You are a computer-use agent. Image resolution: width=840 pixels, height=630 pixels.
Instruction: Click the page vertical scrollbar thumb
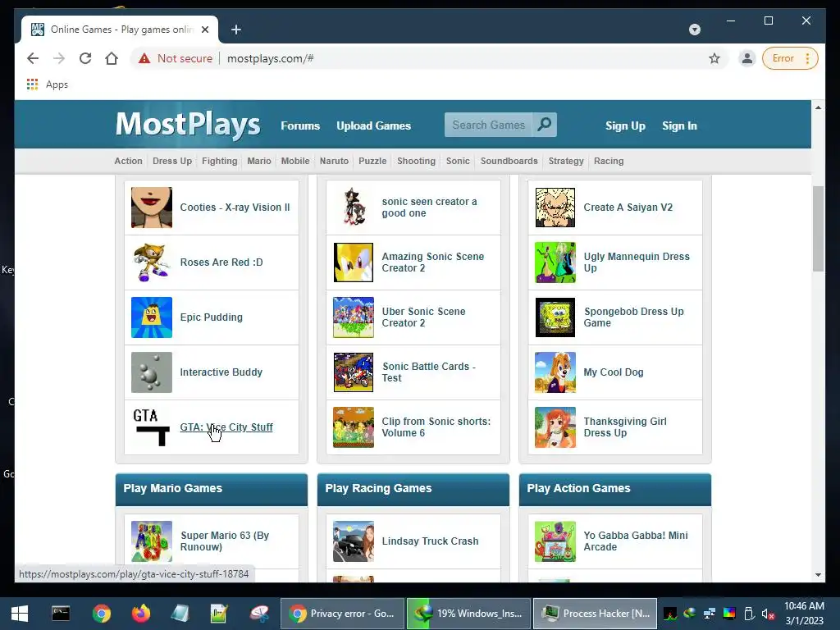[x=818, y=229]
